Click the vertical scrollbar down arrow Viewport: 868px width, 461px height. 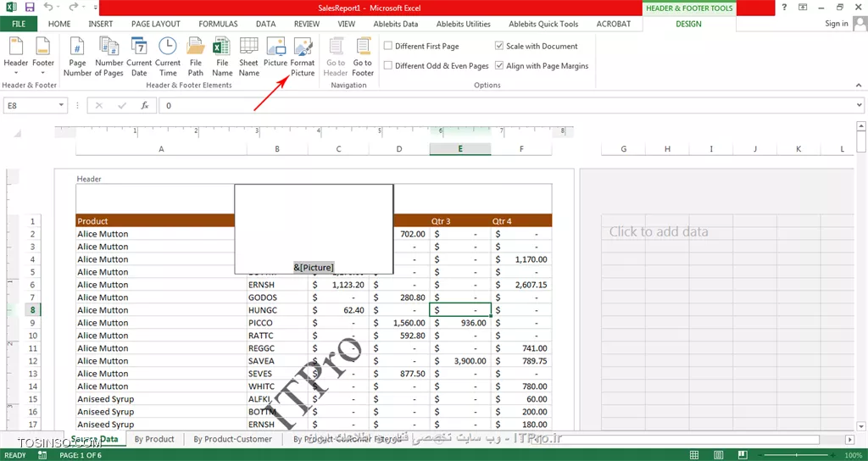pos(861,425)
